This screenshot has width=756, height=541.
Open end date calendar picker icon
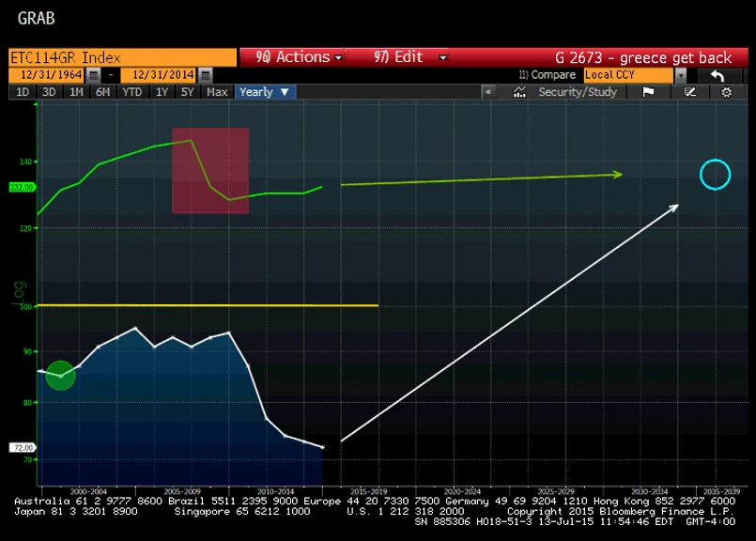click(206, 75)
